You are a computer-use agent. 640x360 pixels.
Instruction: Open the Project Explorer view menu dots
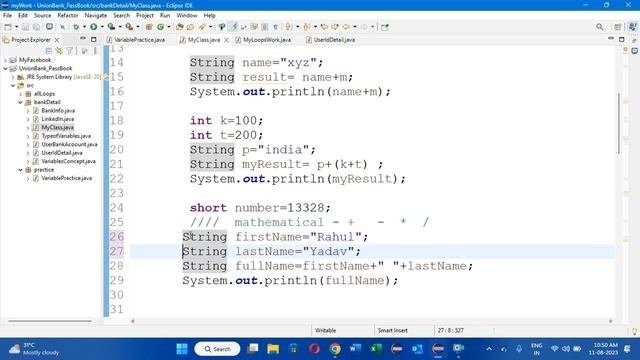coord(95,51)
